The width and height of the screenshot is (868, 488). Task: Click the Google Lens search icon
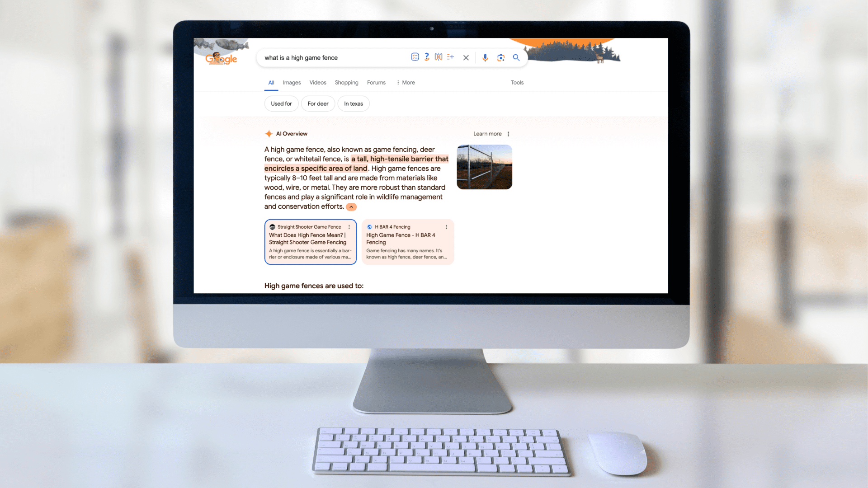(500, 57)
